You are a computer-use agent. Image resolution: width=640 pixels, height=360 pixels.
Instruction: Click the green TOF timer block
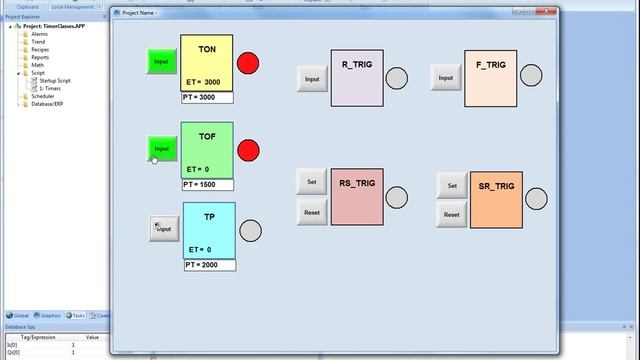coord(207,150)
